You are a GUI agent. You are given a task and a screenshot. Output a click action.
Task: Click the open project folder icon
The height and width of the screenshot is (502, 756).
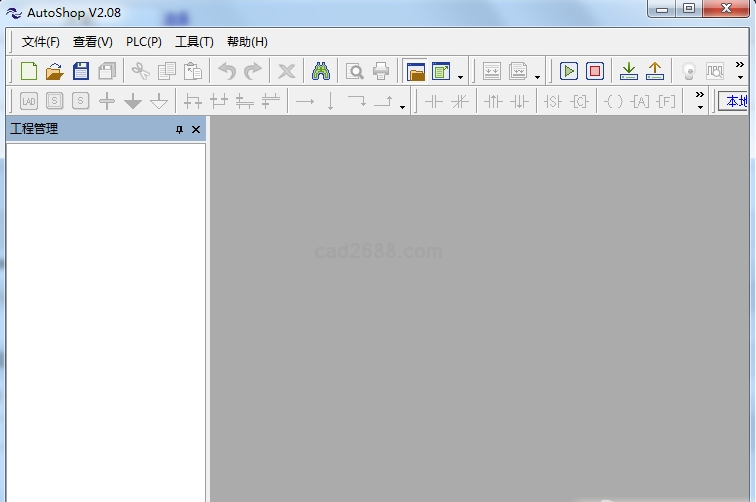pos(55,71)
